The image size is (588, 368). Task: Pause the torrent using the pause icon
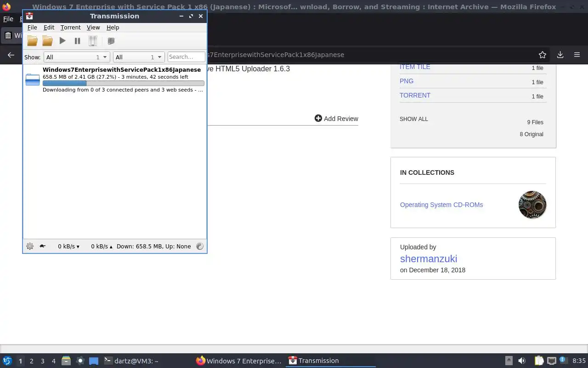[78, 41]
